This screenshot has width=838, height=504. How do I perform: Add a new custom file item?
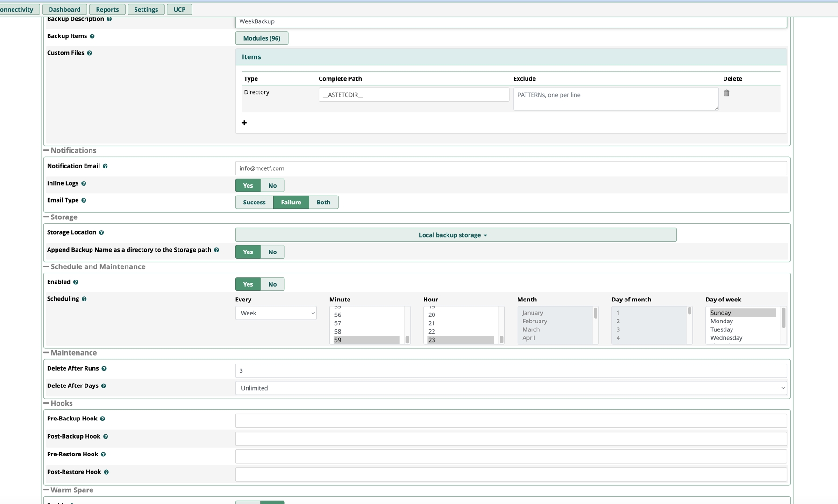(x=244, y=123)
